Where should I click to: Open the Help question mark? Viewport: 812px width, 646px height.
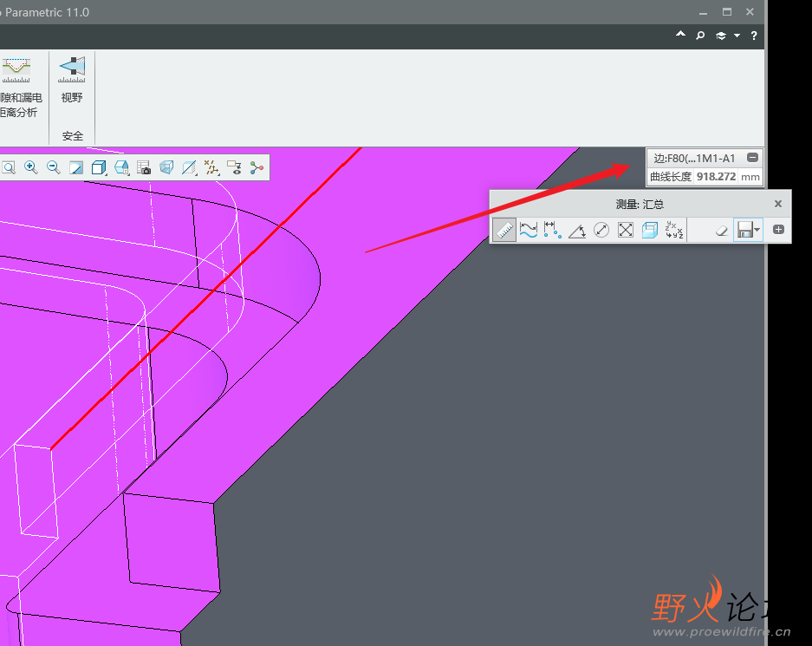coord(754,36)
